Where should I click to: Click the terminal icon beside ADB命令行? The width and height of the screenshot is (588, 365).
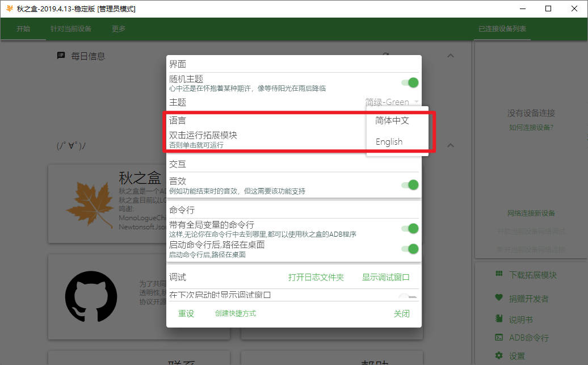click(x=499, y=337)
